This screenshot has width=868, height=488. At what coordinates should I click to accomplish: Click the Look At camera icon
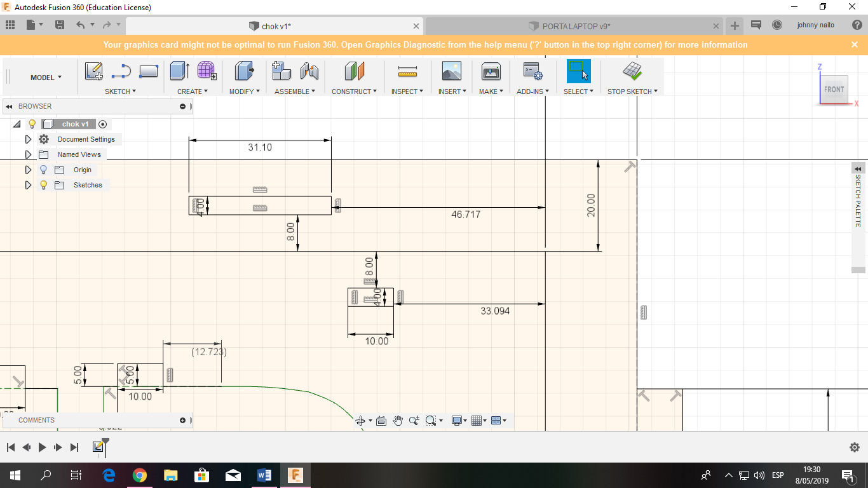tap(381, 421)
